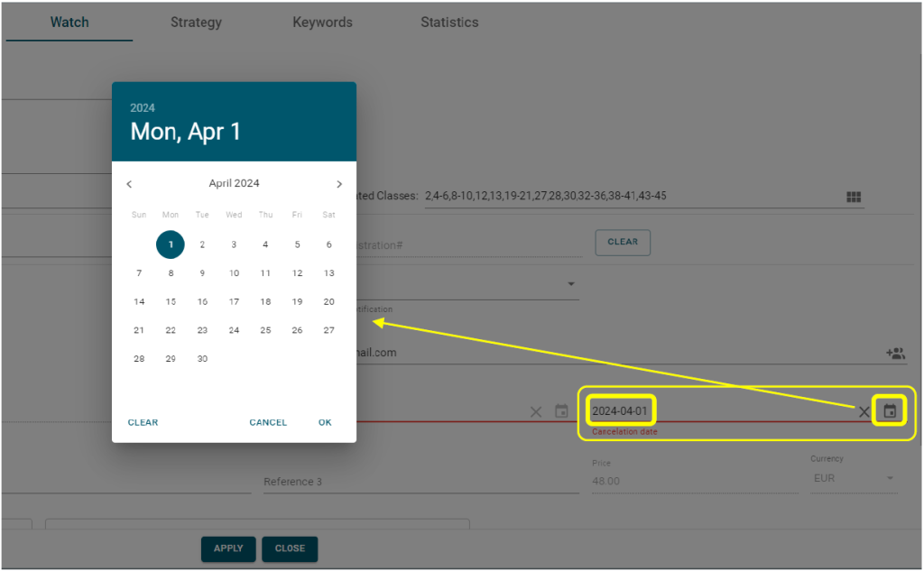Open the Statistics tab
This screenshot has width=924, height=571.
449,23
